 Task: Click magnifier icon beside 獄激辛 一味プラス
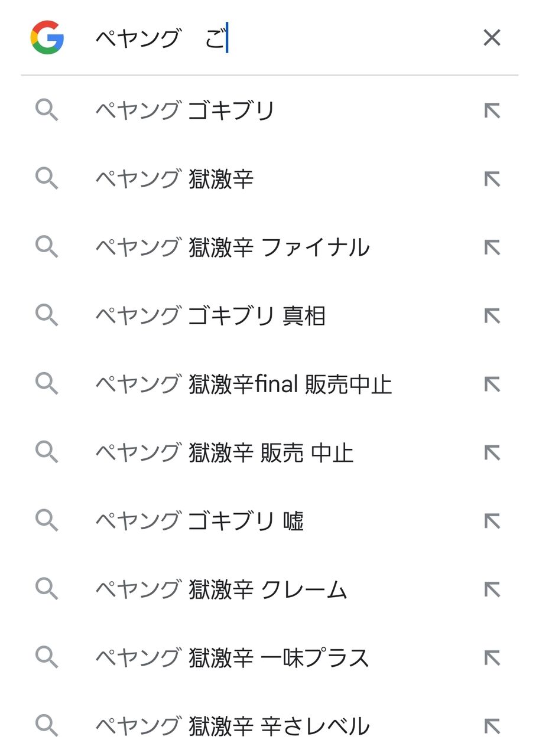[x=47, y=659]
